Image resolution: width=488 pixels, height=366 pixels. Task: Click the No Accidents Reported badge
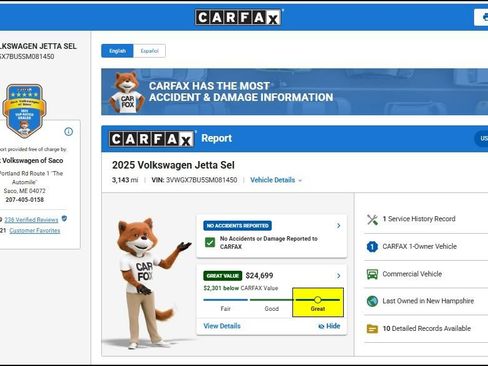(x=237, y=226)
